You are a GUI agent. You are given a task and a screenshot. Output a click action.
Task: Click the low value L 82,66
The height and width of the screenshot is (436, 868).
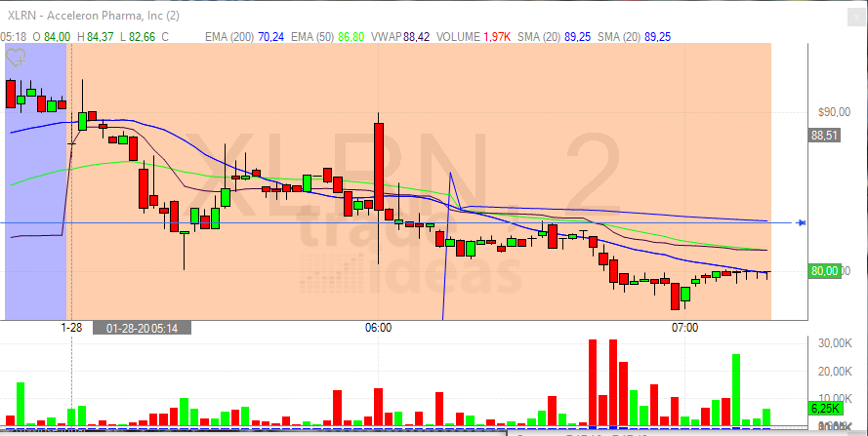[138, 37]
